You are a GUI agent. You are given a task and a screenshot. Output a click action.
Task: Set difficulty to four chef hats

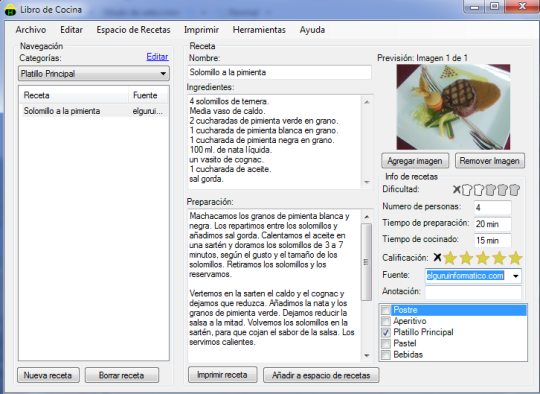[x=502, y=189]
